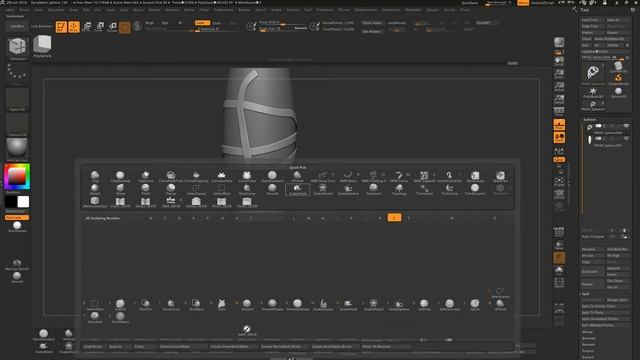Pick the hPolish brush in Quick Pick
Screen dimensions: 640x360
[297, 176]
